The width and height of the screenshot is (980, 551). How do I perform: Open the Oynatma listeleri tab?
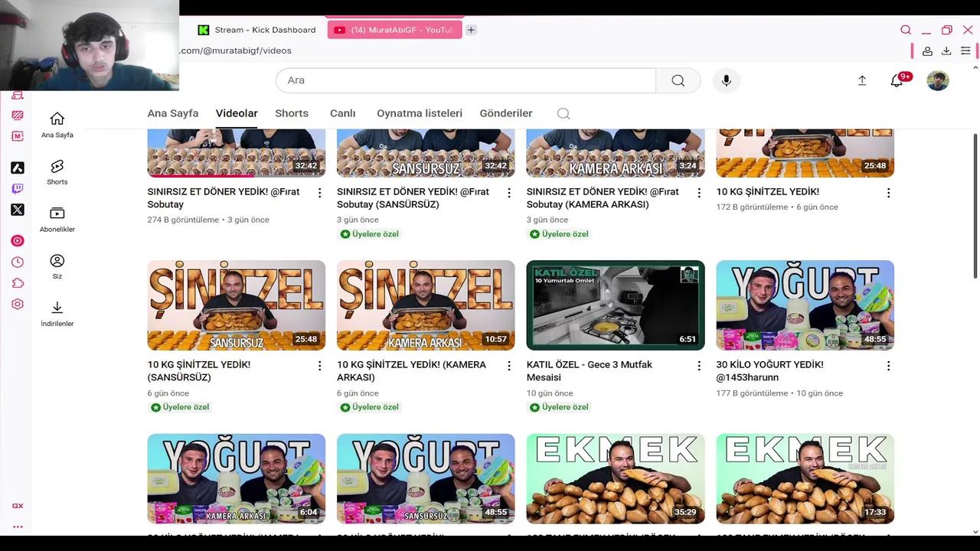click(420, 113)
